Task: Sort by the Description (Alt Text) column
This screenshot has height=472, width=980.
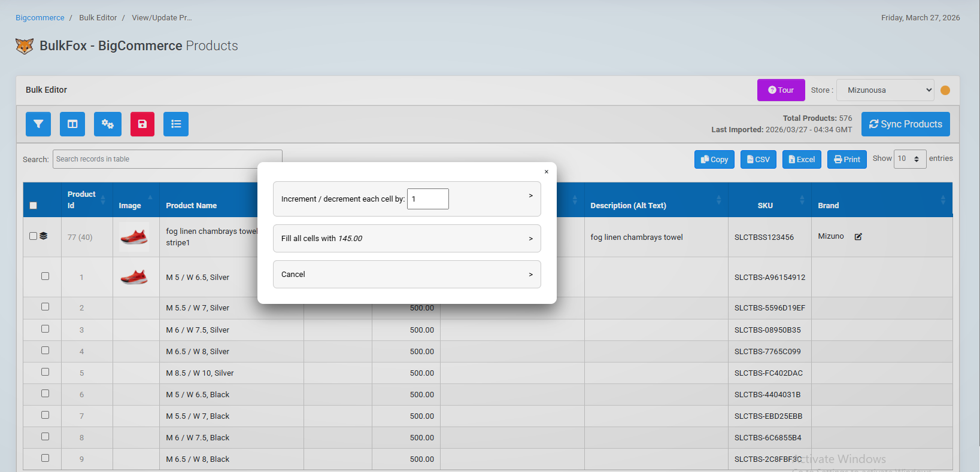Action: (x=656, y=200)
